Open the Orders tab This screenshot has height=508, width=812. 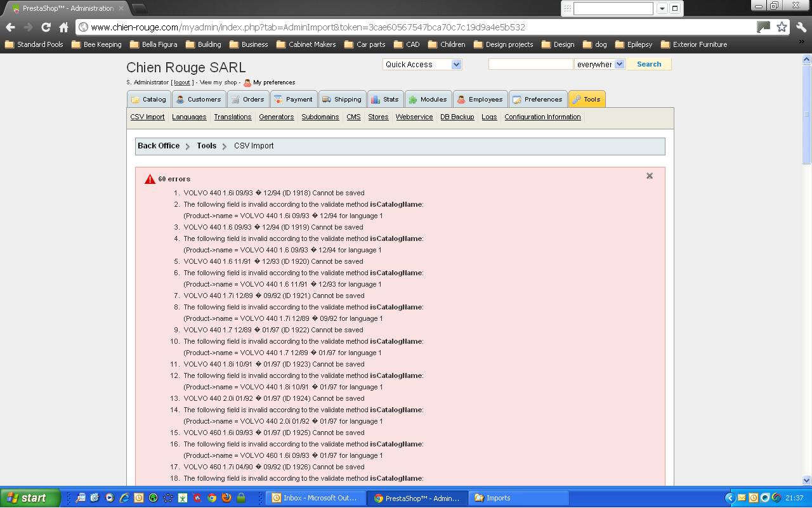click(247, 100)
